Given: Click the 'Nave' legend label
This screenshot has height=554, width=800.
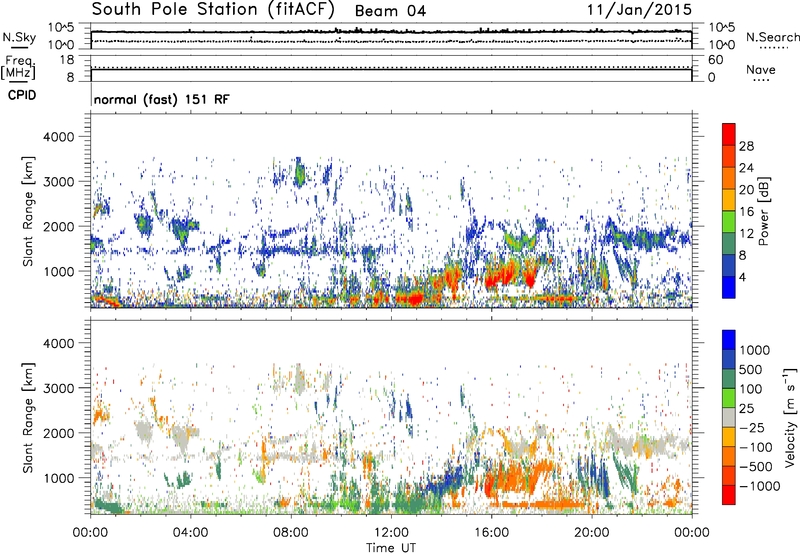Looking at the screenshot, I should coord(761,70).
